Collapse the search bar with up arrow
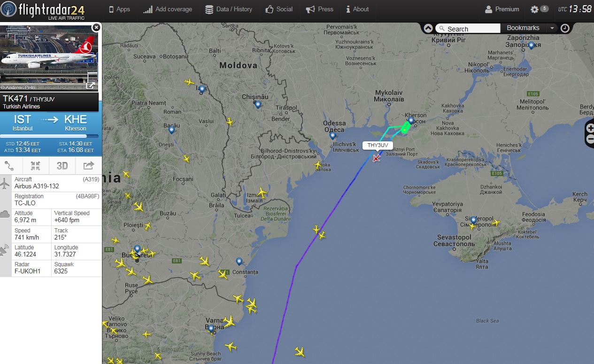Viewport: 594px width, 364px height. (428, 28)
